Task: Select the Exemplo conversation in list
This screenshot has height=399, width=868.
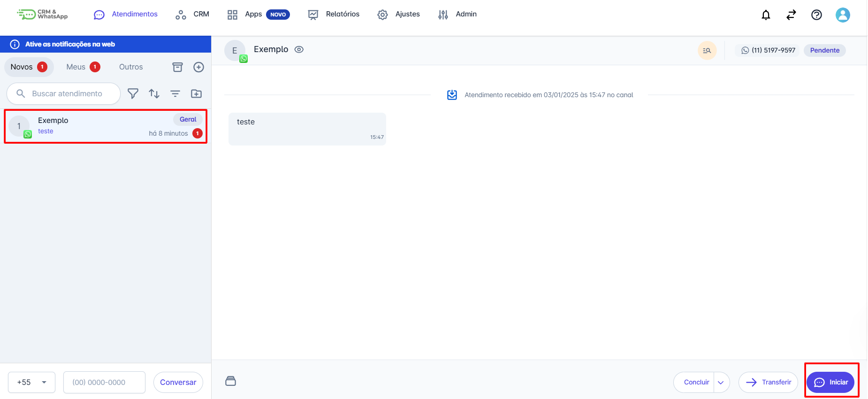Action: click(106, 126)
